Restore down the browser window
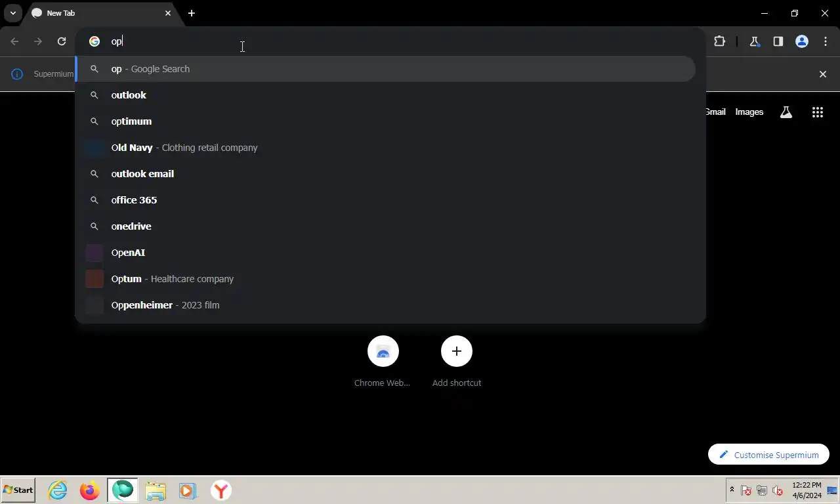Viewport: 840px width, 504px height. pyautogui.click(x=795, y=13)
